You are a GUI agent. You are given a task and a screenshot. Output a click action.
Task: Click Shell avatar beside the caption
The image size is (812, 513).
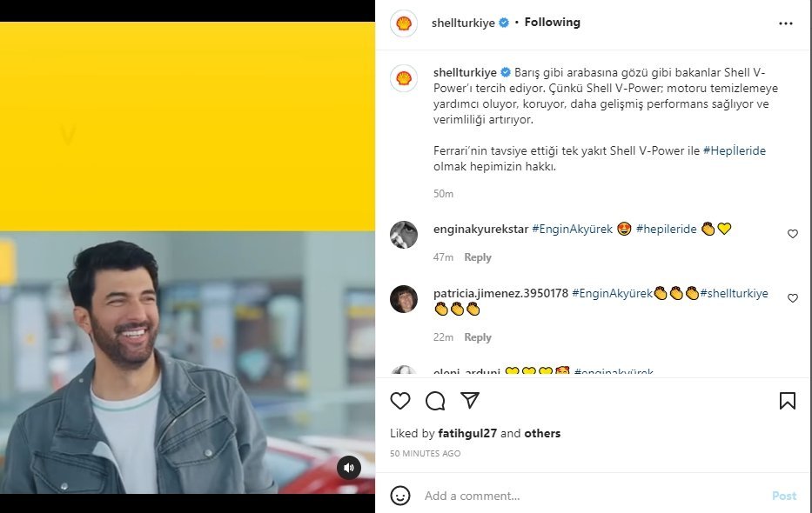tap(404, 78)
